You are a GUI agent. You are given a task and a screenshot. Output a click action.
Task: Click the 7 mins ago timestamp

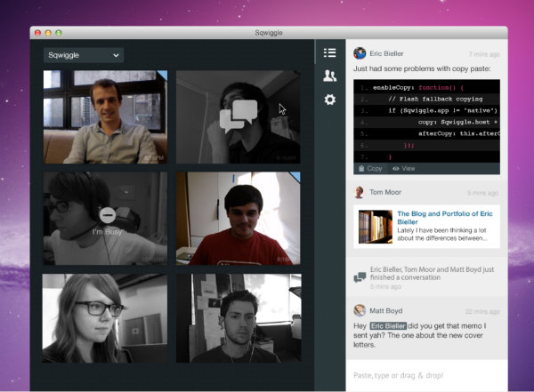coord(484,54)
